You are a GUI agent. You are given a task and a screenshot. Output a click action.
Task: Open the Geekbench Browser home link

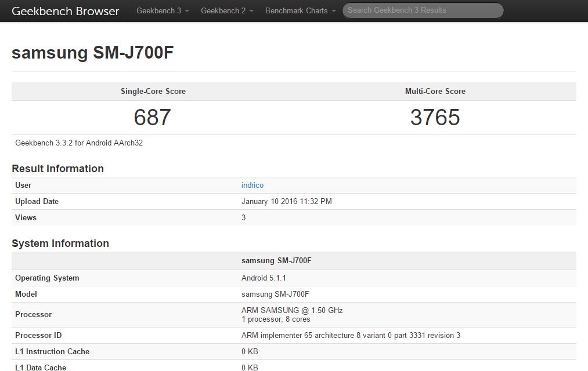tap(65, 11)
